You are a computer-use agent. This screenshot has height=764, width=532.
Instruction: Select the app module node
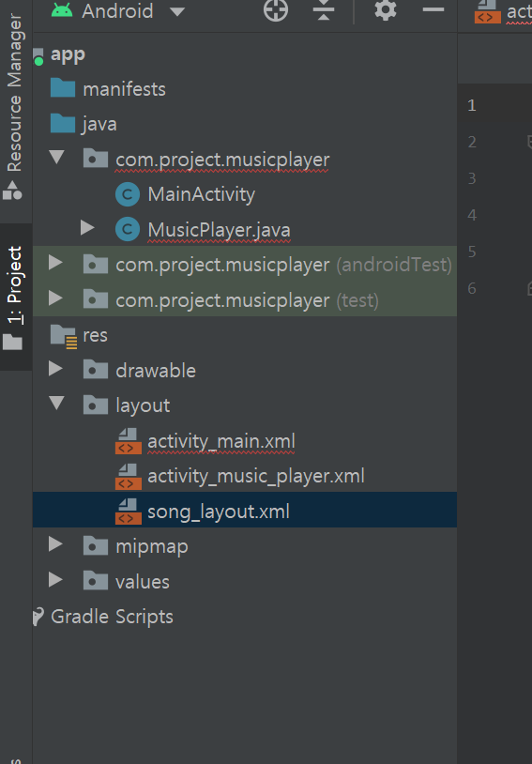(68, 54)
